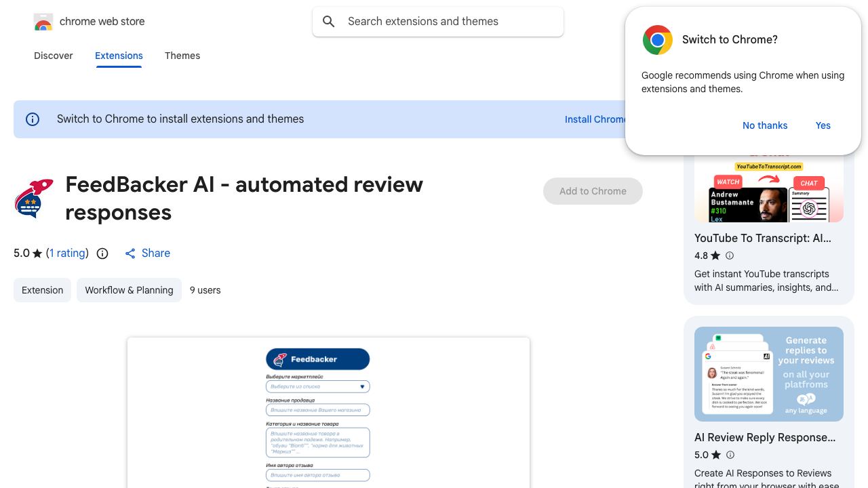The image size is (868, 488).
Task: Click the share icon beside Share
Action: [130, 253]
